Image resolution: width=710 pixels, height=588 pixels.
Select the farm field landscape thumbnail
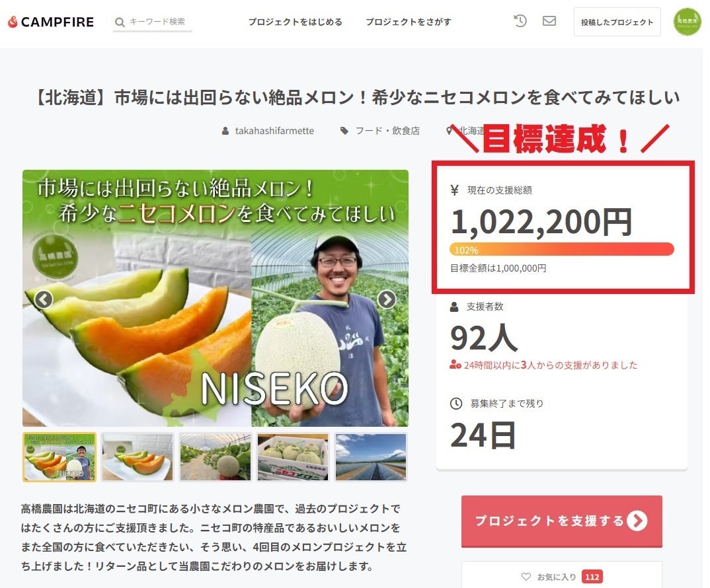(x=371, y=457)
